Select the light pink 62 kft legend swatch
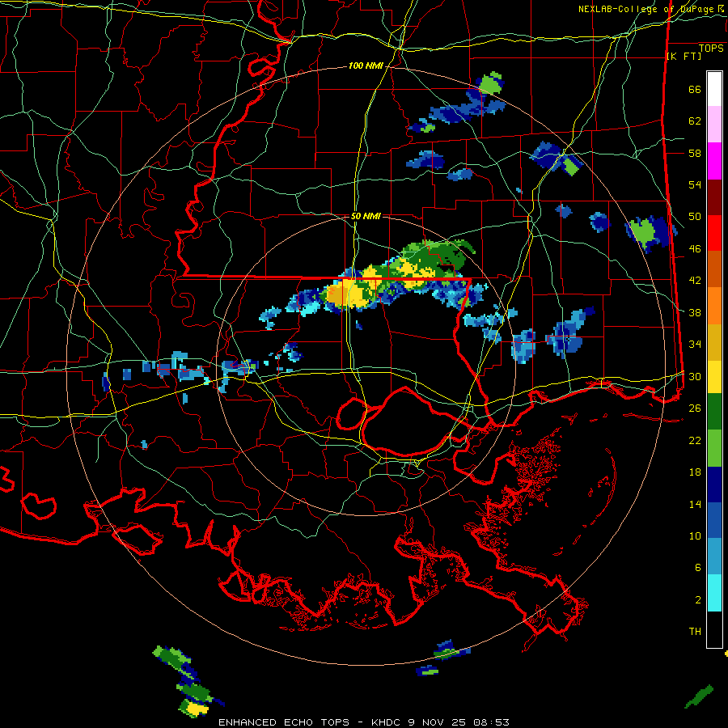The width and height of the screenshot is (728, 728). point(714,125)
